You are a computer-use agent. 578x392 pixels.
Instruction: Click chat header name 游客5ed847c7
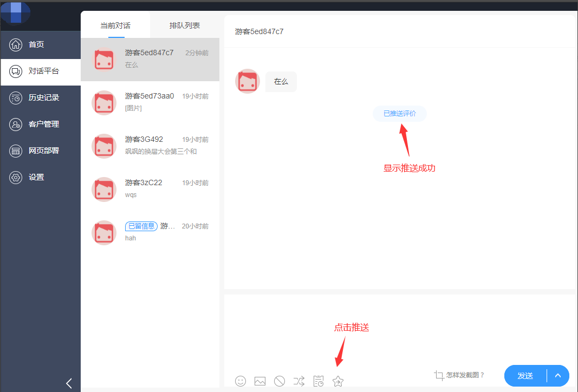tap(259, 32)
